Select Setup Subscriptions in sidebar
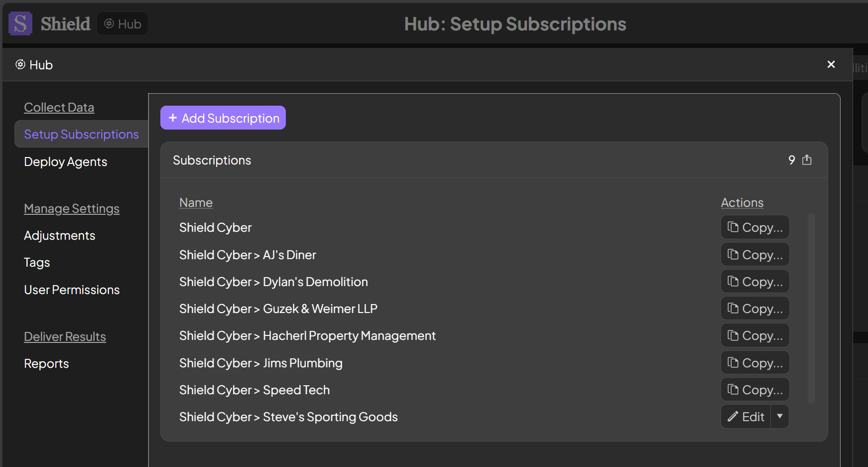The width and height of the screenshot is (868, 467). (x=81, y=134)
